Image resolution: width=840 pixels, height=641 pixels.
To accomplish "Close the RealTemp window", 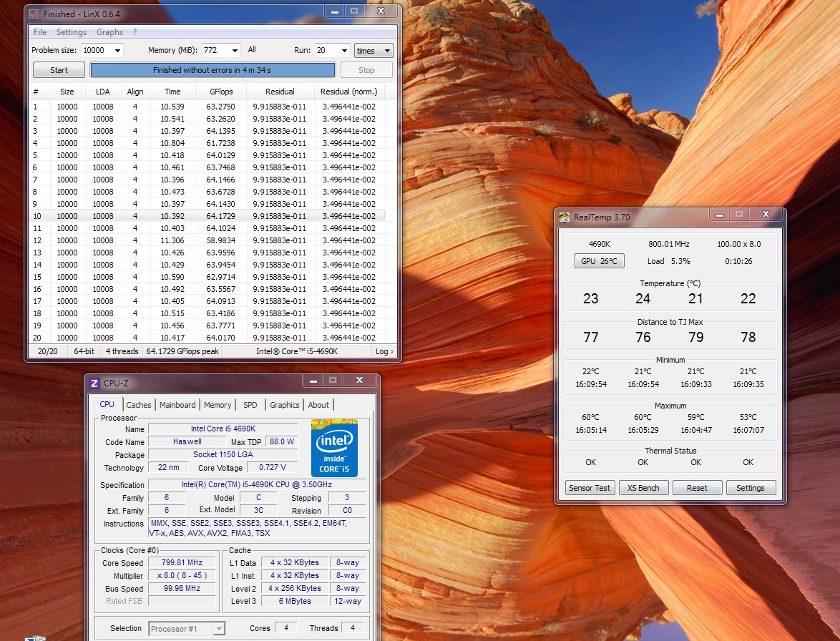I will point(766,214).
